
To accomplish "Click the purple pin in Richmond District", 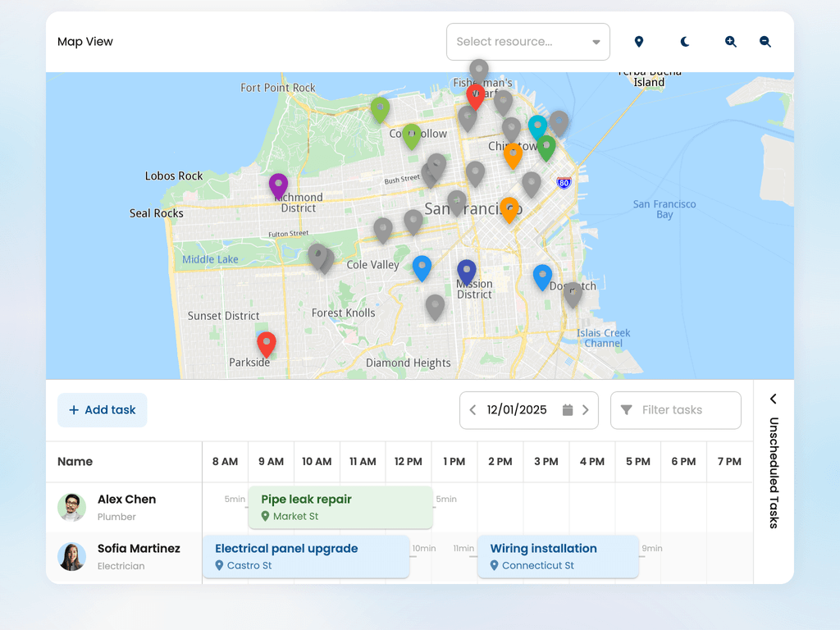I will (x=278, y=186).
